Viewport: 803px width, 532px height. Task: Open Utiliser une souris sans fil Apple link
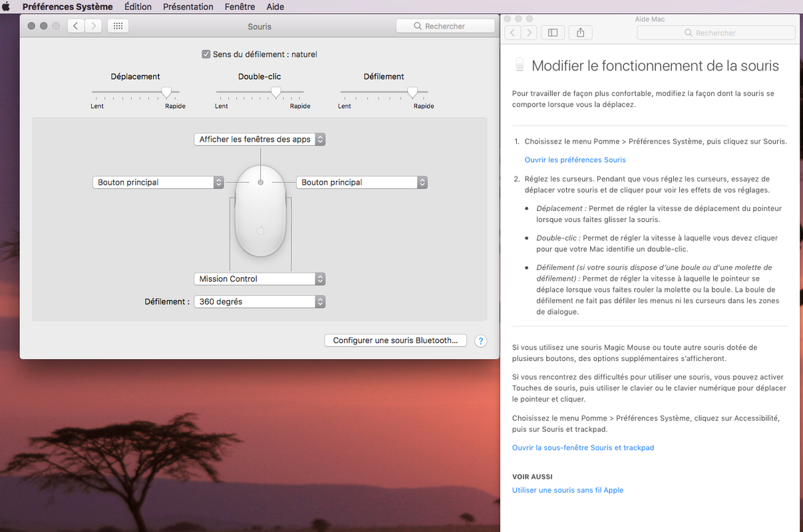pyautogui.click(x=568, y=491)
